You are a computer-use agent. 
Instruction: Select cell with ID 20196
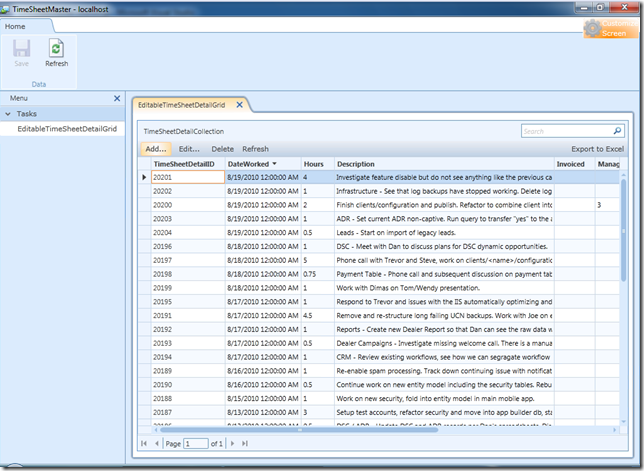[x=188, y=246]
